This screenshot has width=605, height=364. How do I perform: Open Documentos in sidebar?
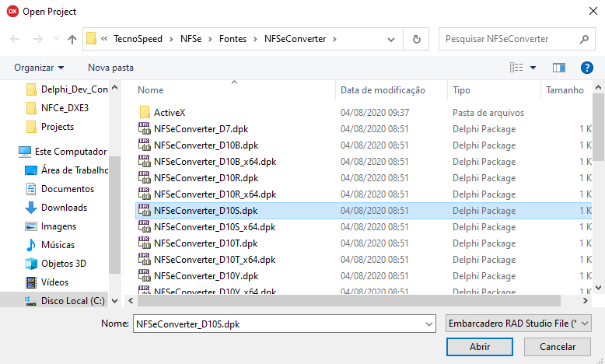[60, 189]
